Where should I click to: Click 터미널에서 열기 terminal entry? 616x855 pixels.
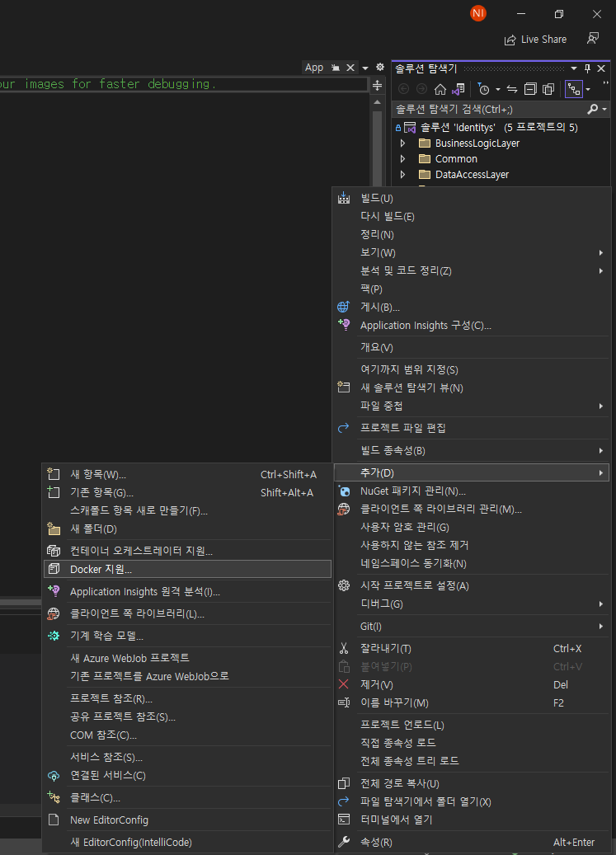click(472, 820)
